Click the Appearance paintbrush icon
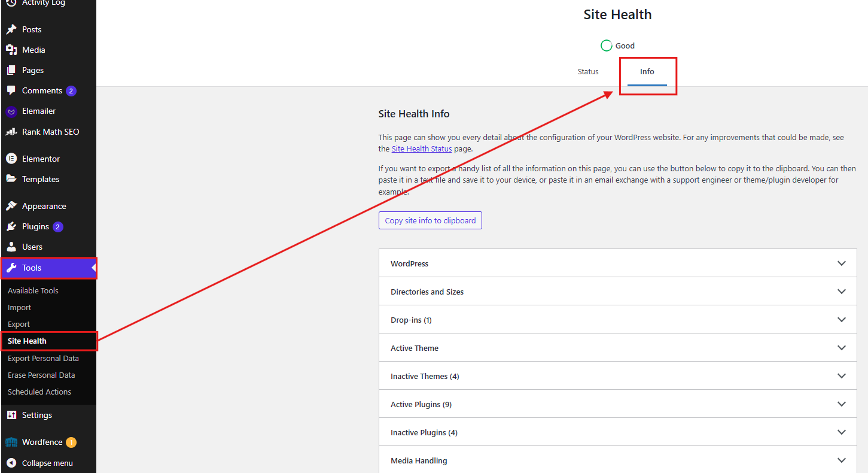 [x=11, y=206]
